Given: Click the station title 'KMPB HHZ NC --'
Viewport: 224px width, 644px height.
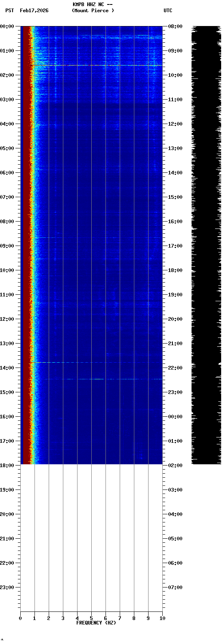Looking at the screenshot, I should (x=93, y=4).
